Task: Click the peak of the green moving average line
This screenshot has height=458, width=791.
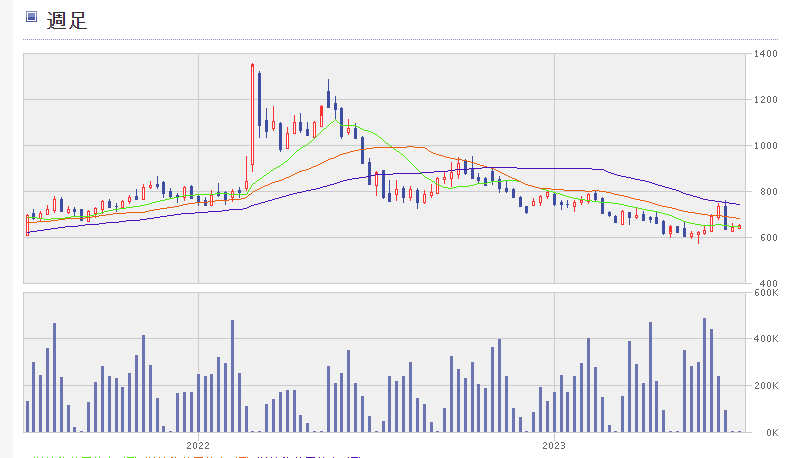Action: click(x=338, y=120)
